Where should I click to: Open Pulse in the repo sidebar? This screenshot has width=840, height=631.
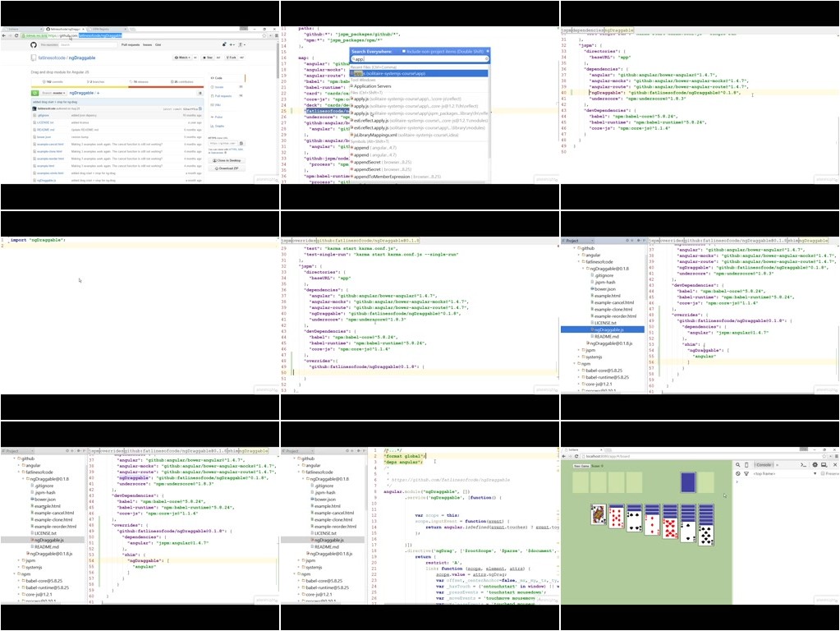(218, 117)
